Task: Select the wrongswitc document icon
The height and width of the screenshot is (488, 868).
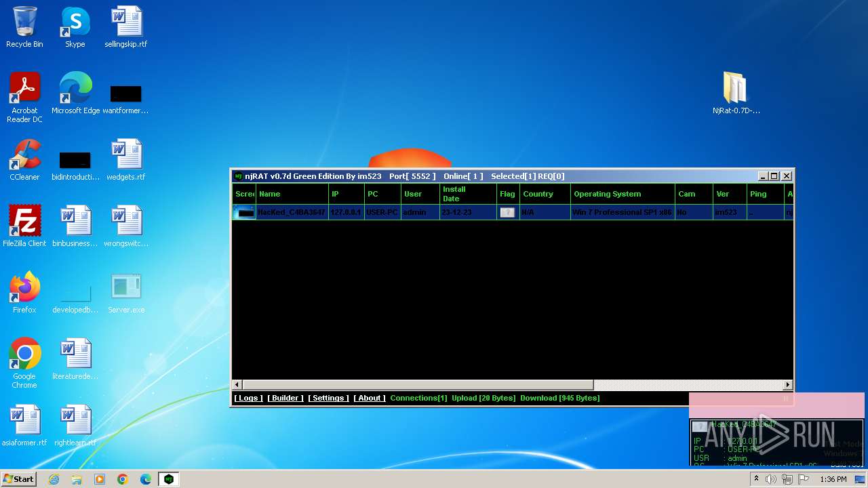Action: click(125, 226)
